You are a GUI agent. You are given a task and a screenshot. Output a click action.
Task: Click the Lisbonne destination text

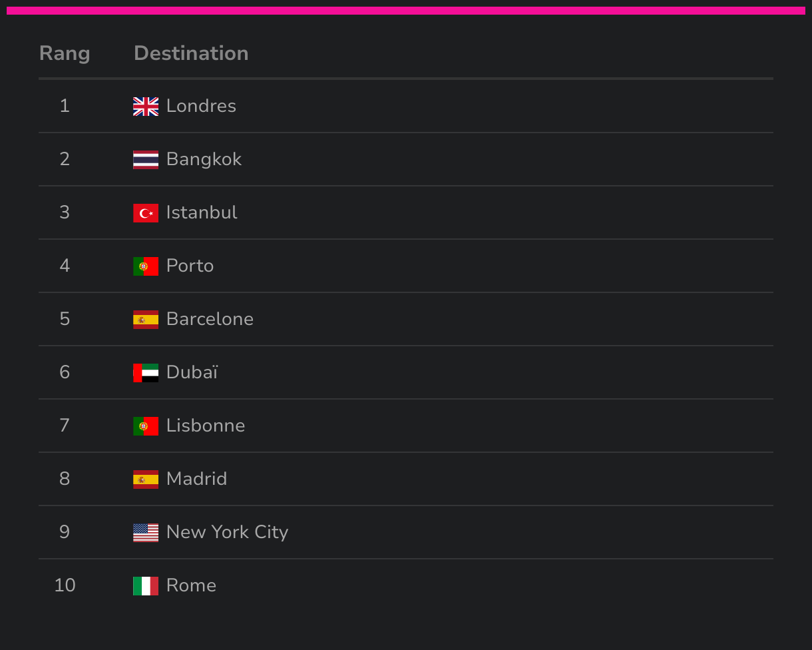click(x=206, y=426)
